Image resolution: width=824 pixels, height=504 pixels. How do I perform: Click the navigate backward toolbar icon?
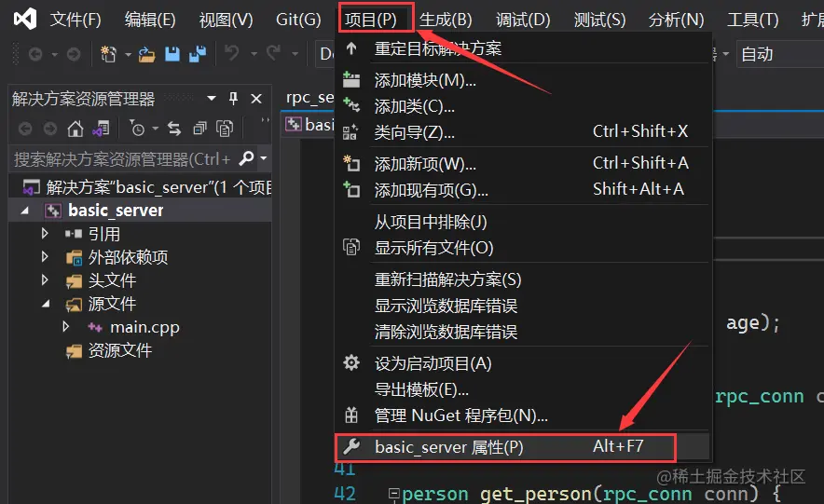35,54
